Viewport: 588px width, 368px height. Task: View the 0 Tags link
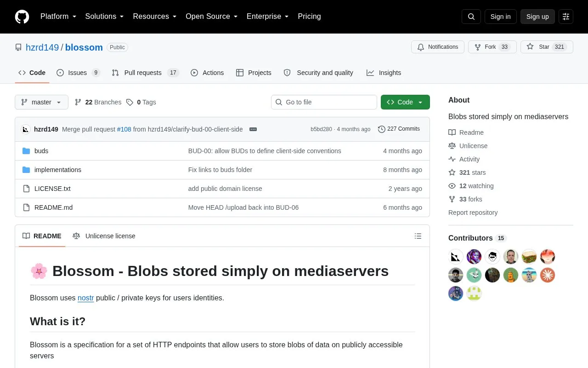pos(141,102)
